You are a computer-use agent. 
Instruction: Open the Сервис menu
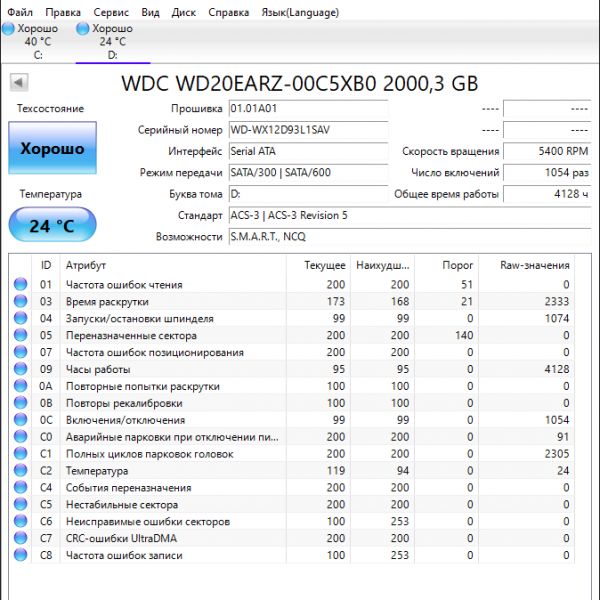(110, 13)
